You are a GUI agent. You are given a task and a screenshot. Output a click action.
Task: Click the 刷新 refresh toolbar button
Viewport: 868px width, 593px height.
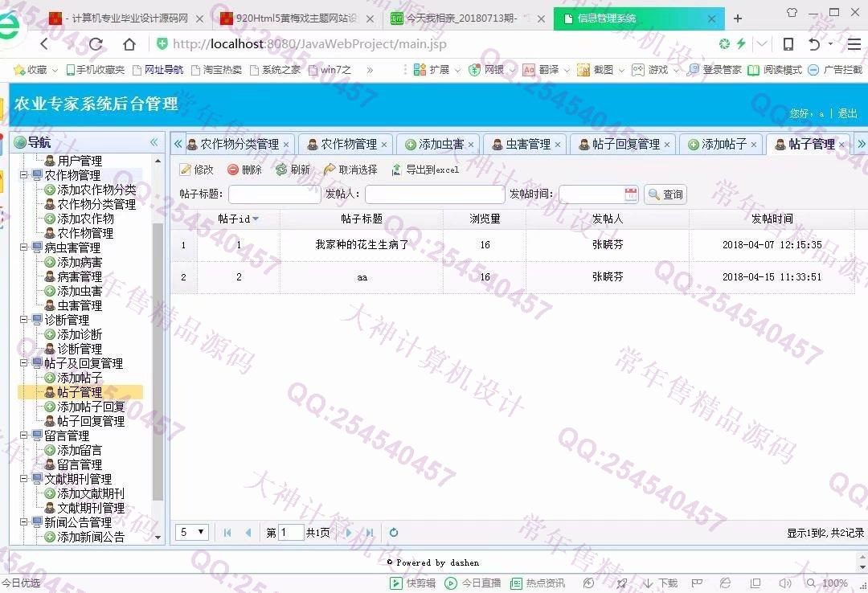click(x=293, y=170)
